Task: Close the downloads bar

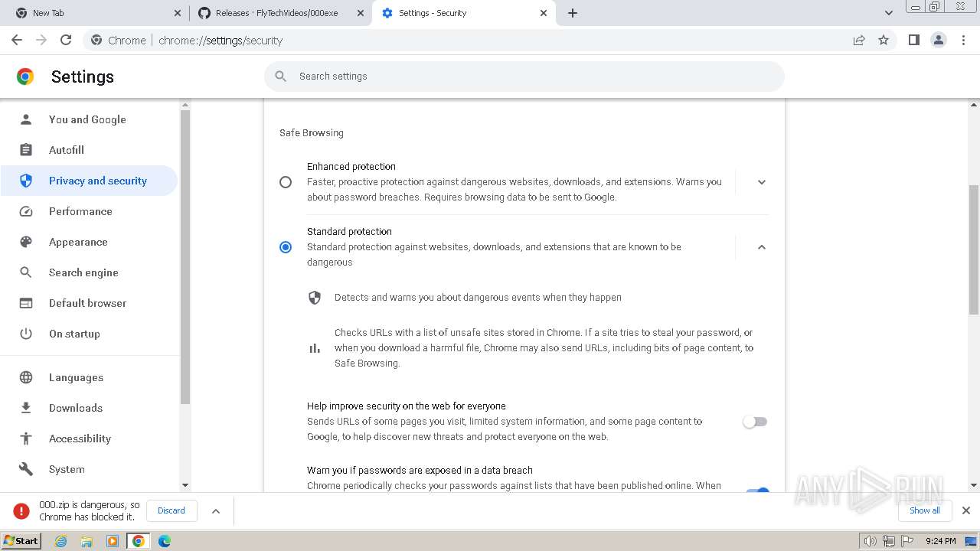Action: point(965,510)
